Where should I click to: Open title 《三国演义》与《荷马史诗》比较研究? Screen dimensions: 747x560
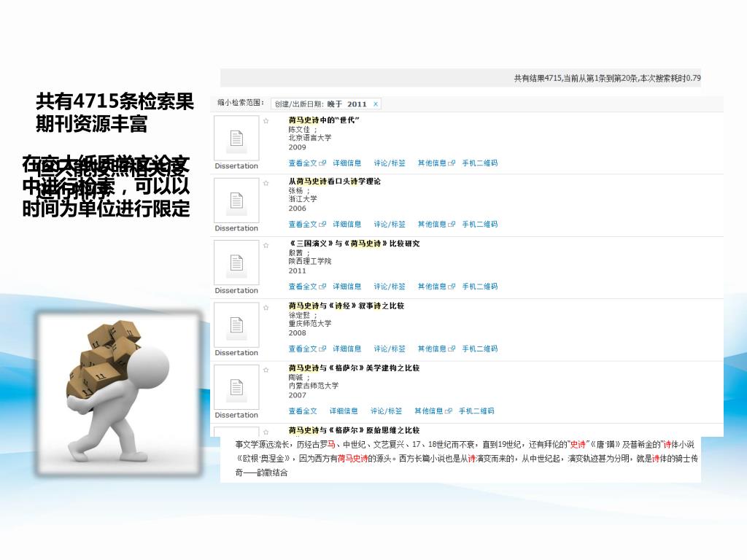pos(354,244)
